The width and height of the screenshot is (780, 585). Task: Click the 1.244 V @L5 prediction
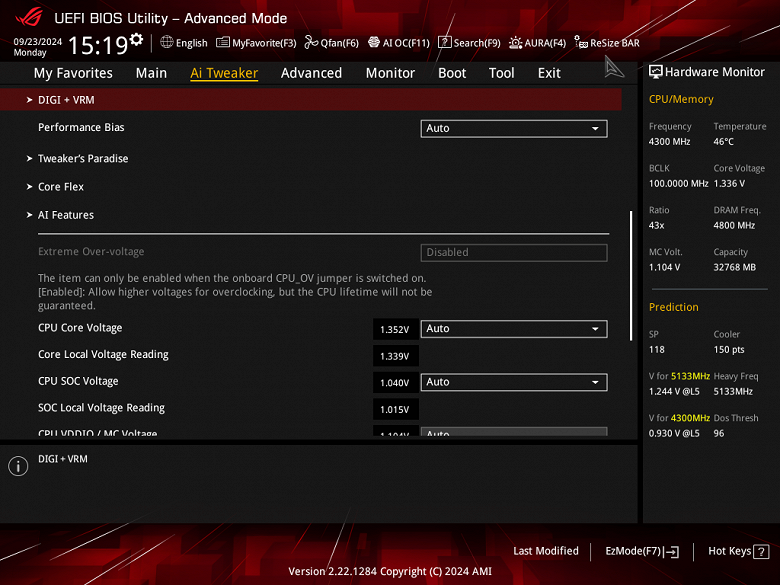[x=674, y=391]
